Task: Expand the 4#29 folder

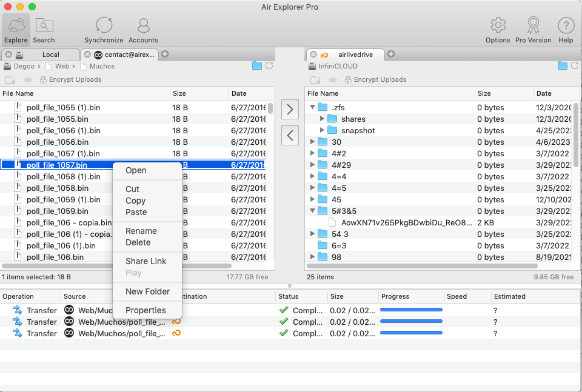Action: pyautogui.click(x=313, y=165)
